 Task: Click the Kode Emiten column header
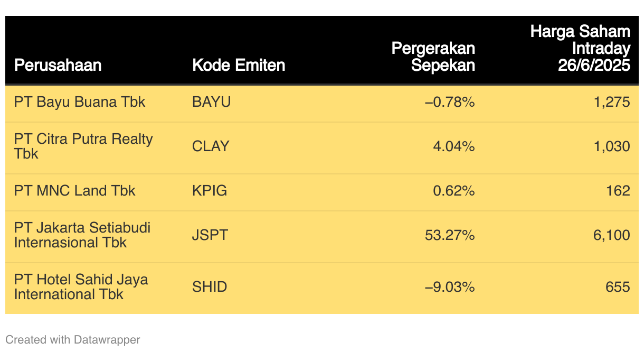239,66
